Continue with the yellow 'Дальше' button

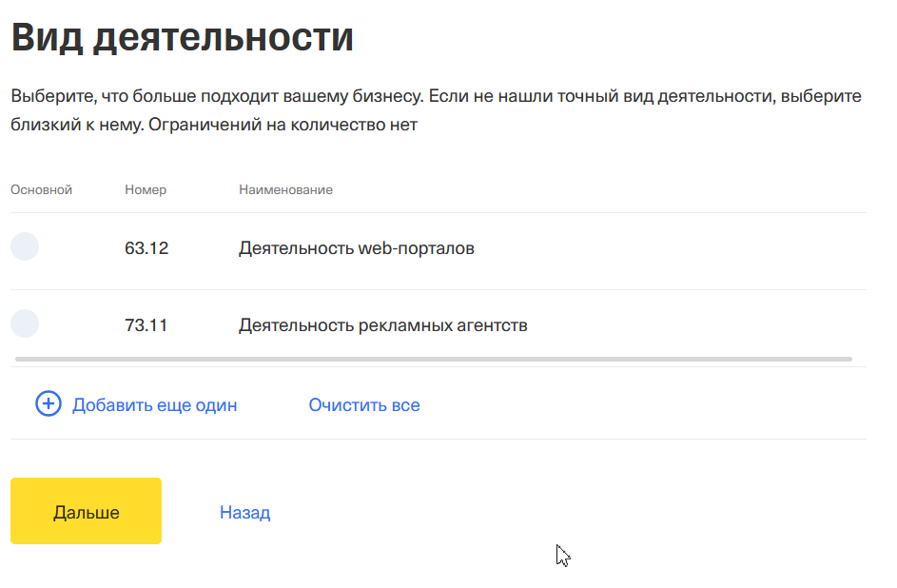point(86,511)
